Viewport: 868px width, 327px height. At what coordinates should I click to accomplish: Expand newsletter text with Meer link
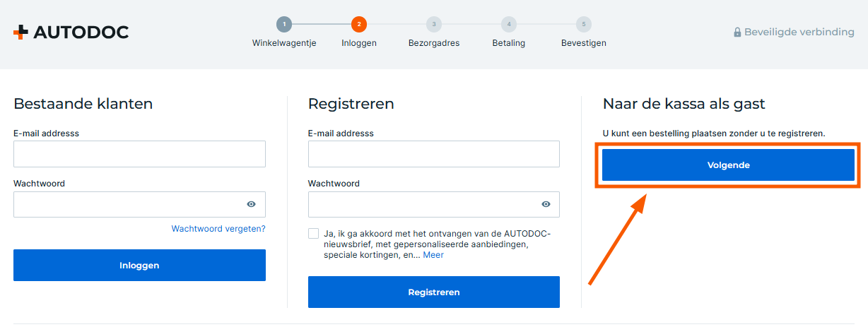tap(433, 255)
